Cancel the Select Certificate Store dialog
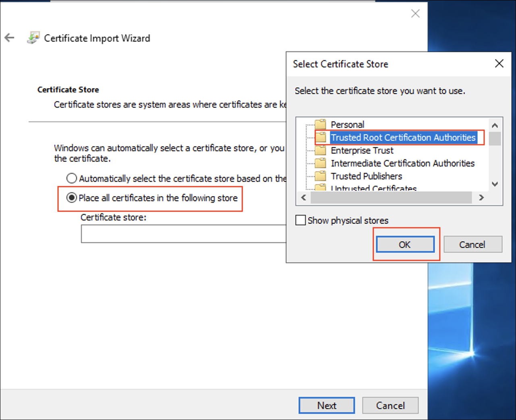516x420 pixels. click(473, 244)
